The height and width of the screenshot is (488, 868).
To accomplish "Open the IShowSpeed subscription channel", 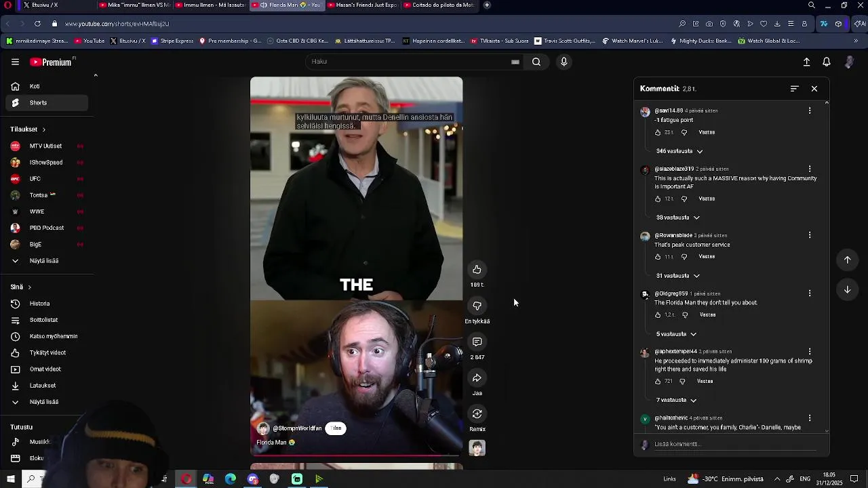I will coord(47,163).
